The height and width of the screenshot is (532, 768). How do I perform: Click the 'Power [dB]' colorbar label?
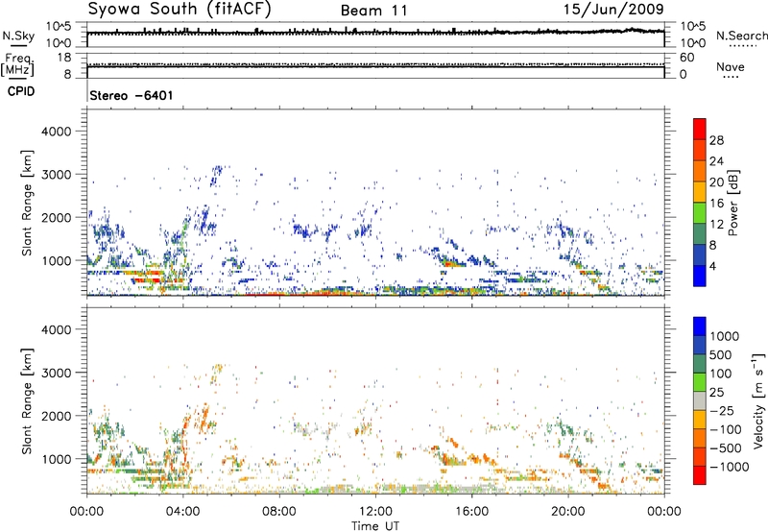[x=732, y=203]
